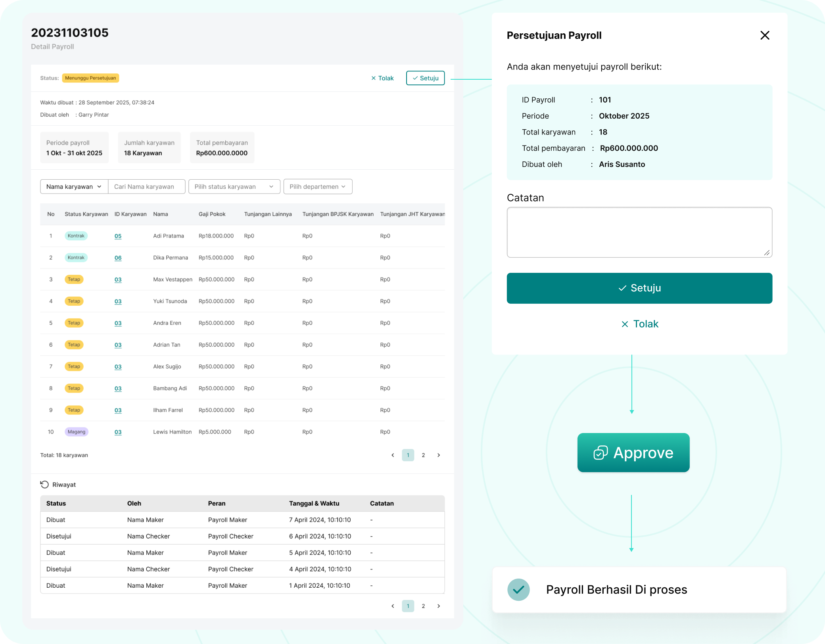Click the Approve button with checkbox icon

click(x=633, y=452)
